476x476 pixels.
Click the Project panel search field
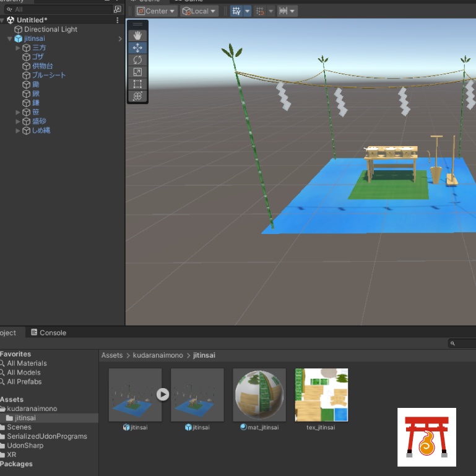[x=462, y=344]
